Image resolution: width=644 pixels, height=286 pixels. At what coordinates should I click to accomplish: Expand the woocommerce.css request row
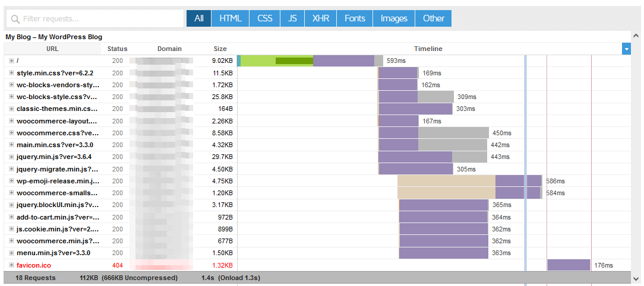tap(11, 133)
